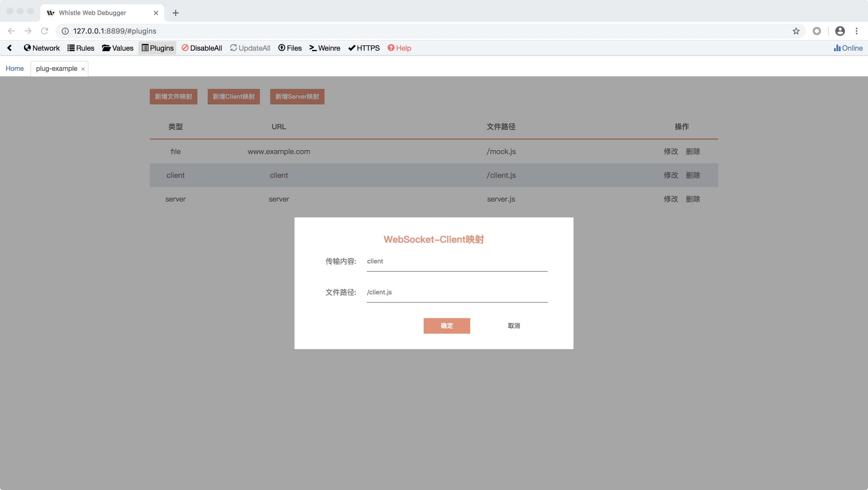Open the Network panel
The image size is (868, 490).
(x=41, y=48)
